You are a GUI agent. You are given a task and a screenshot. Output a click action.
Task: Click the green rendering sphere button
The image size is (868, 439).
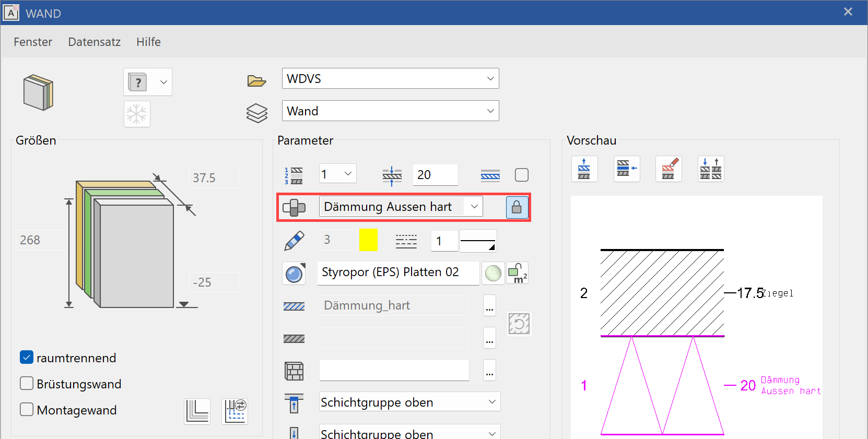click(493, 273)
